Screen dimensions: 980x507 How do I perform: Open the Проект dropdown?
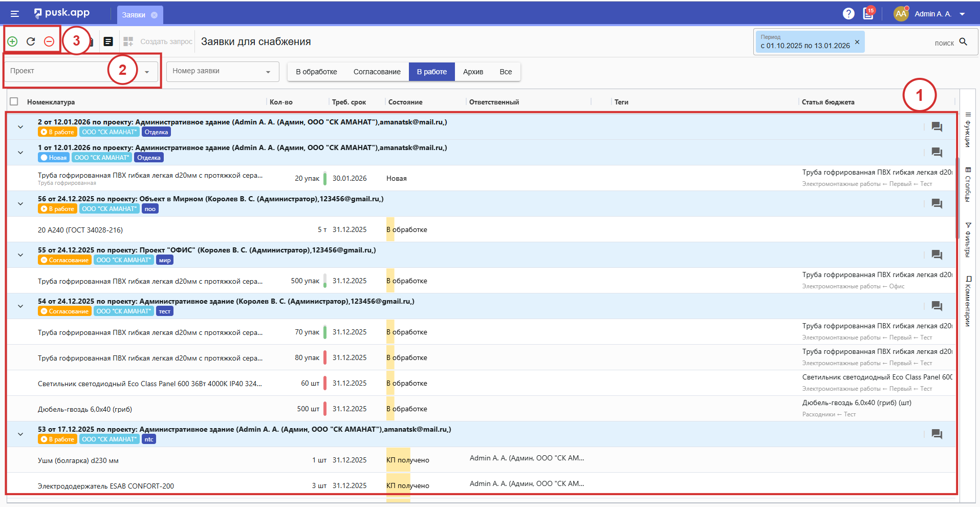point(147,72)
